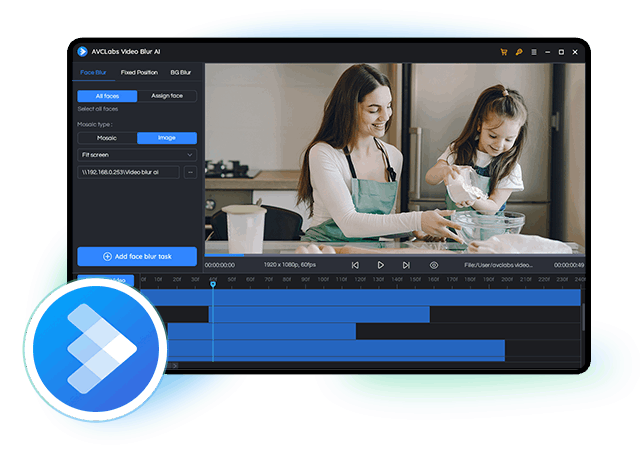Browse for image with the ellipsis button
Viewport: 640px width, 450px height.
pyautogui.click(x=190, y=172)
